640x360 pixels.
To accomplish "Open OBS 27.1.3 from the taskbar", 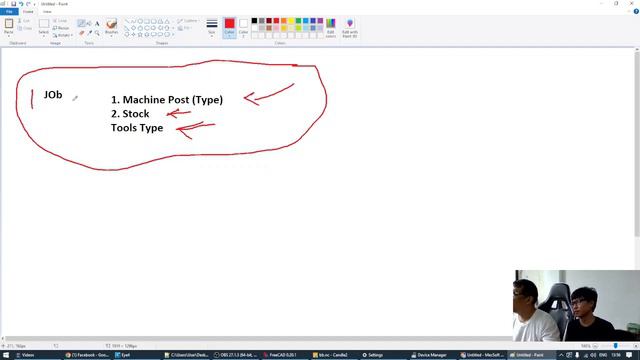I will pyautogui.click(x=236, y=355).
